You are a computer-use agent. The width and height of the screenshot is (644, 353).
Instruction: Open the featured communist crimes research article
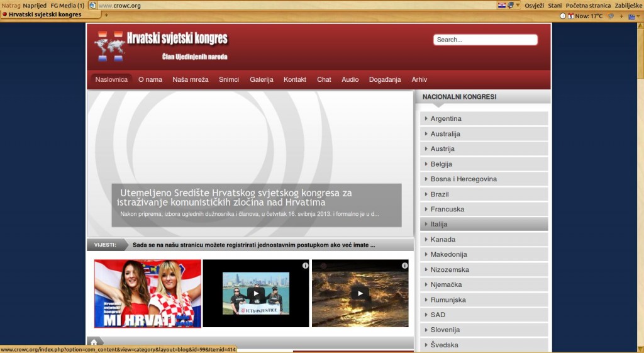tap(236, 198)
